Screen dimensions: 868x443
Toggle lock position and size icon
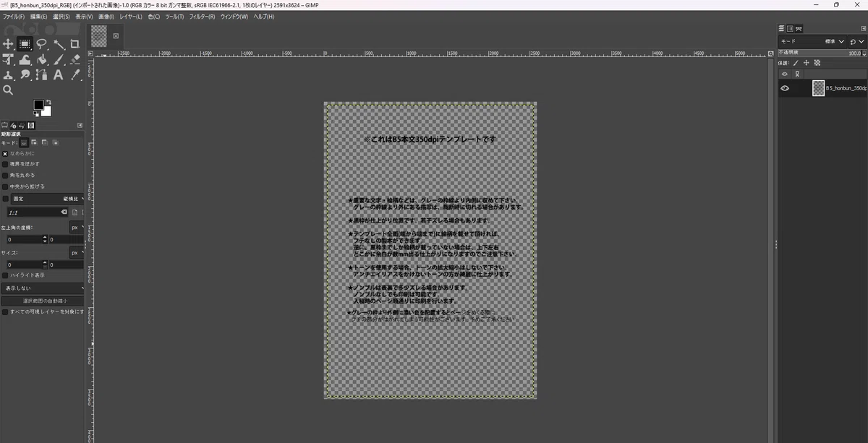point(807,63)
